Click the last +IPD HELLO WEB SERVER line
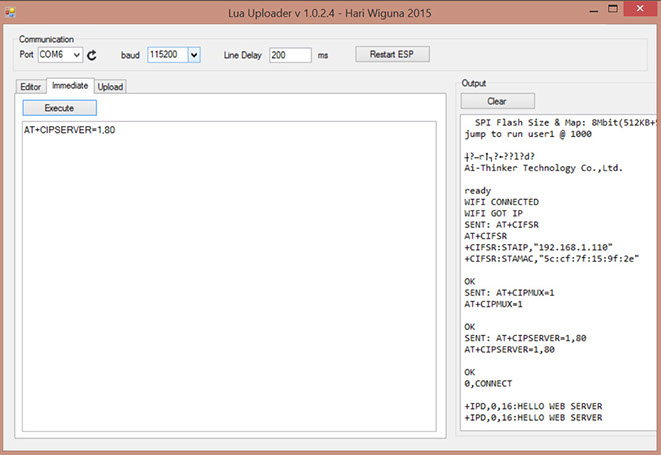Image resolution: width=661 pixels, height=455 pixels. coord(533,417)
